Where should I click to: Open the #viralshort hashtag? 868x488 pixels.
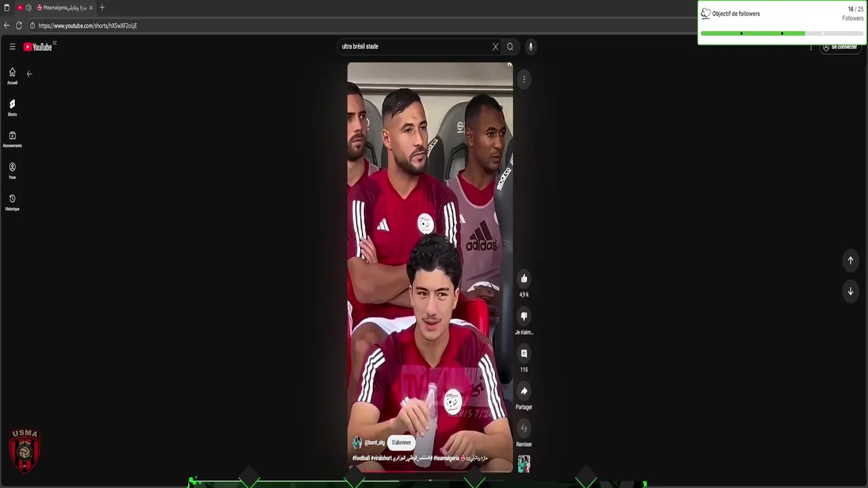point(382,458)
